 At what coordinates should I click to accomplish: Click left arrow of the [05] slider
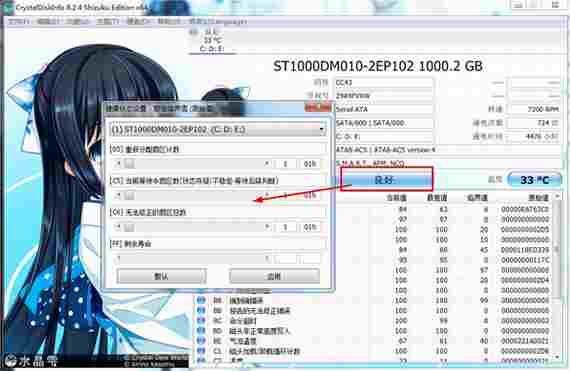click(118, 164)
